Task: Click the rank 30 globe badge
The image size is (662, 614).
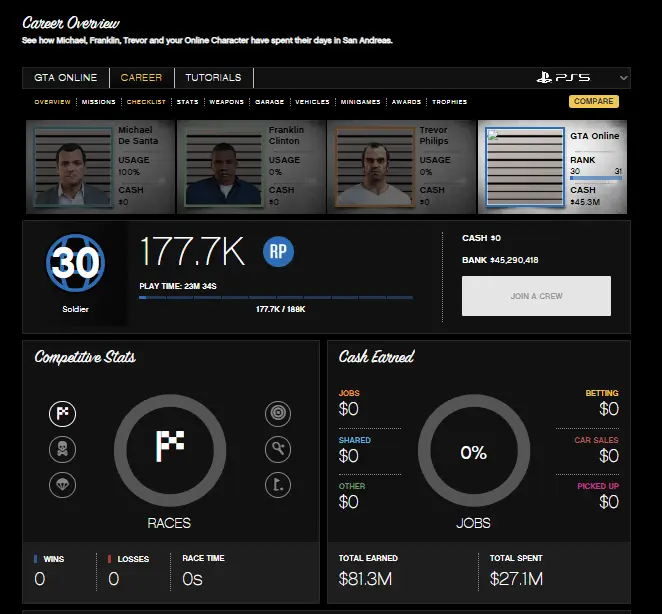Action: pos(75,263)
